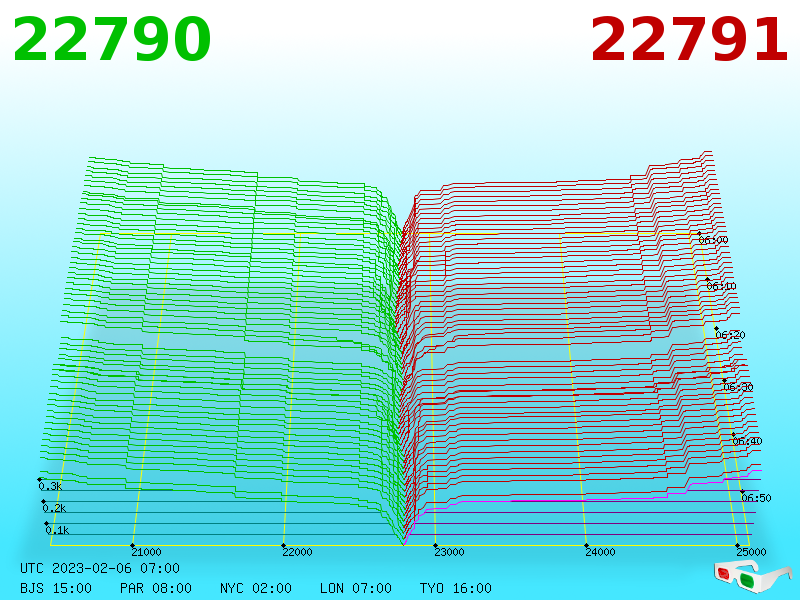Click the 23000 price axis label
The height and width of the screenshot is (600, 800).
tap(449, 552)
